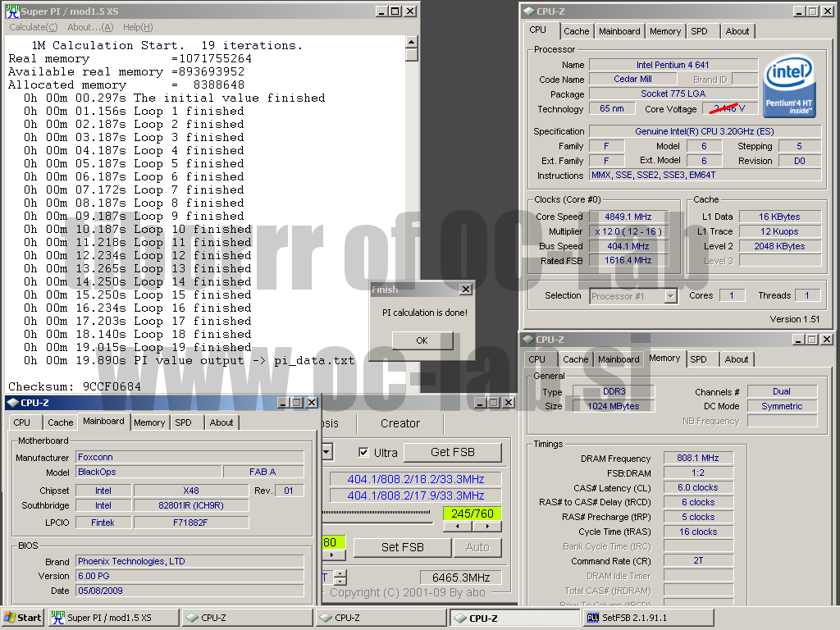840x630 pixels.
Task: Click the FSB:DRAM value 1:2
Action: pyautogui.click(x=698, y=472)
